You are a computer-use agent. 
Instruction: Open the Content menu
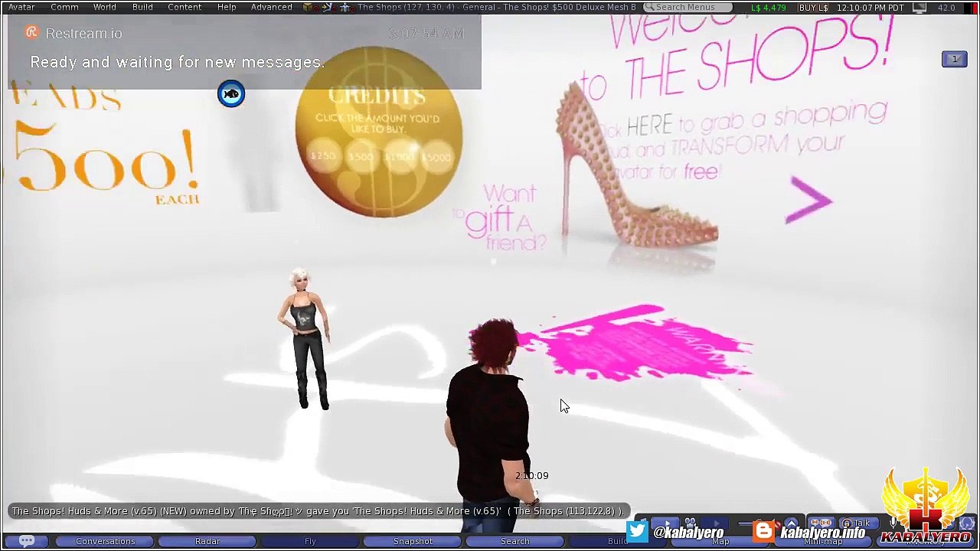point(185,7)
